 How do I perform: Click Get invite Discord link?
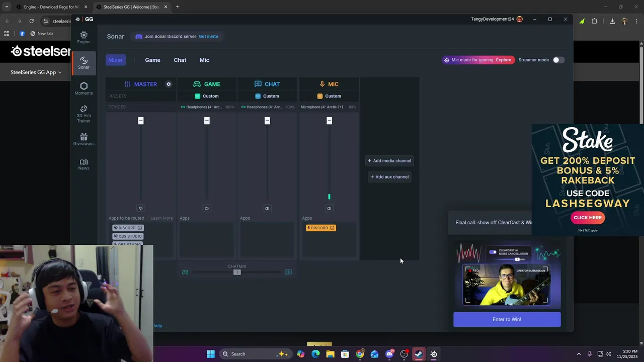[x=208, y=36]
